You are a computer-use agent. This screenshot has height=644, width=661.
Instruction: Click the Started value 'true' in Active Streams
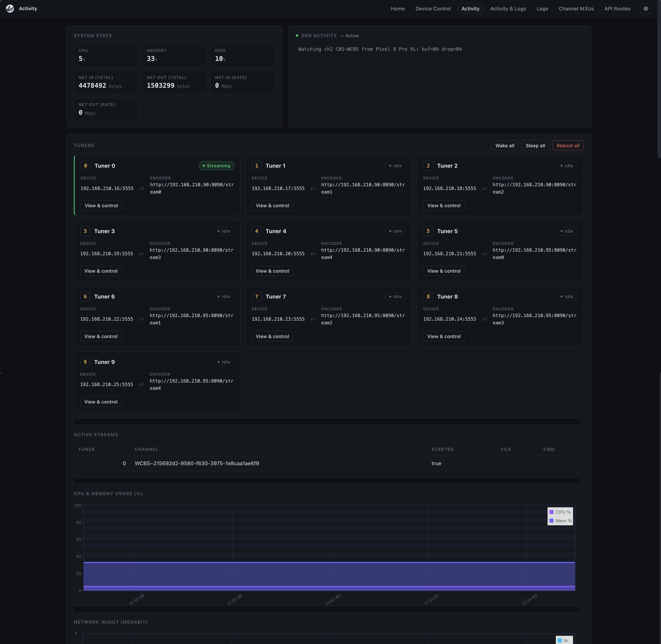coord(436,463)
